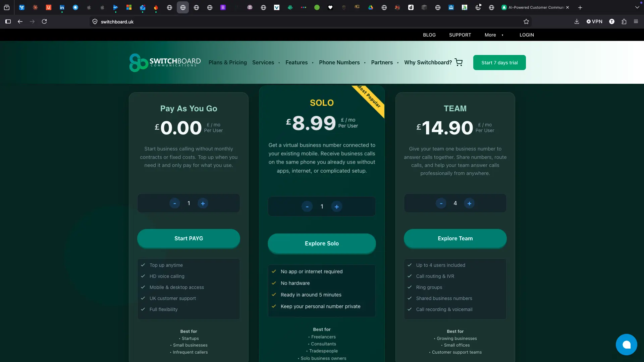This screenshot has width=644, height=362.
Task: Click the TEAM user quantity value 4
Action: (x=455, y=203)
